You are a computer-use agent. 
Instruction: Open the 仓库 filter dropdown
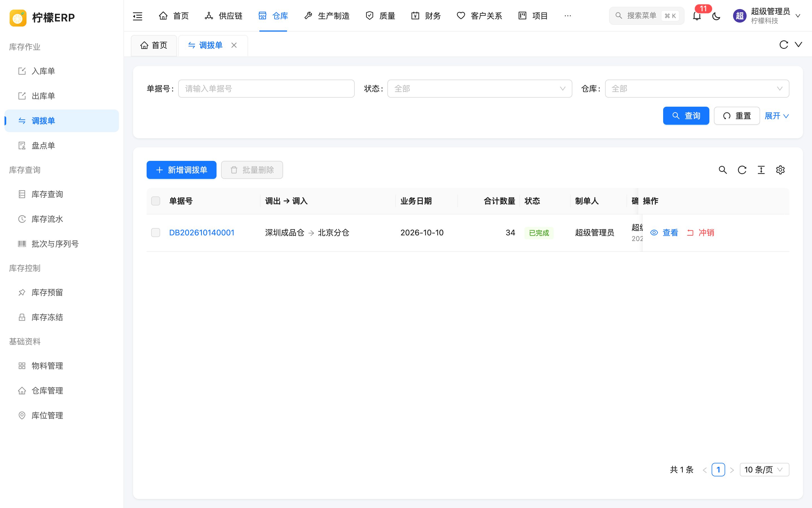pos(697,89)
